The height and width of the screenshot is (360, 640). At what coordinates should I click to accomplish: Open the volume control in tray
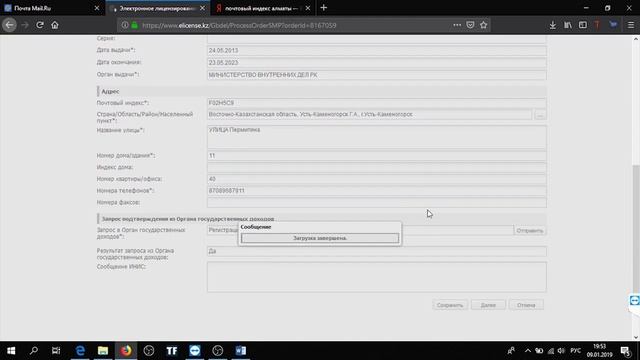click(x=561, y=351)
